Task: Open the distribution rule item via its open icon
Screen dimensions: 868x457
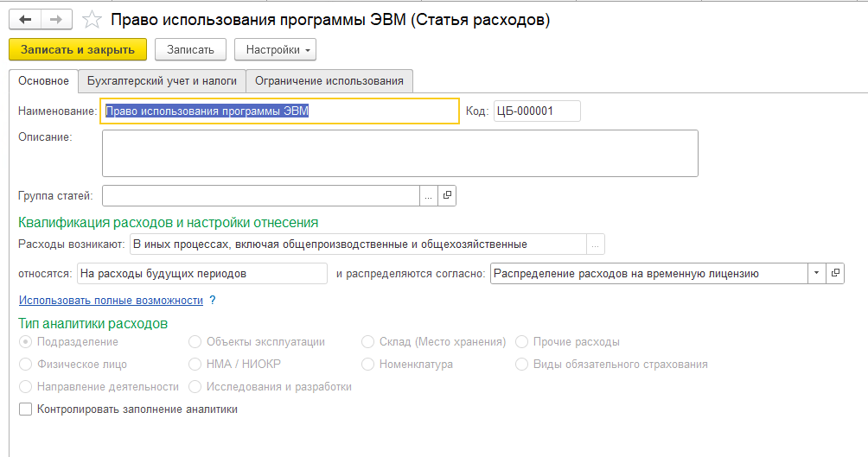Action: point(835,274)
